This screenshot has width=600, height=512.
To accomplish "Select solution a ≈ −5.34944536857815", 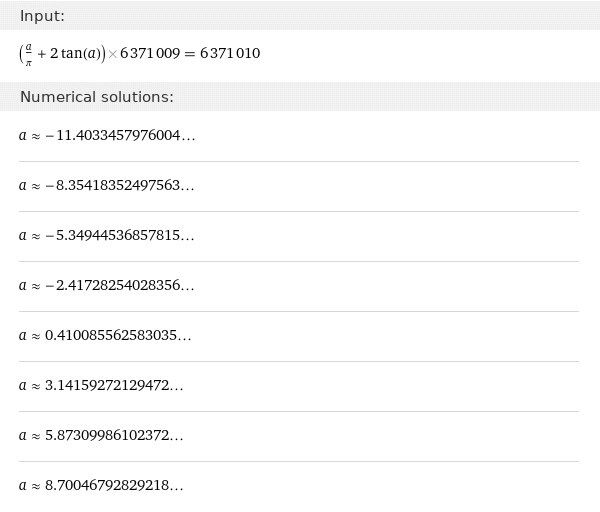I will point(107,235).
